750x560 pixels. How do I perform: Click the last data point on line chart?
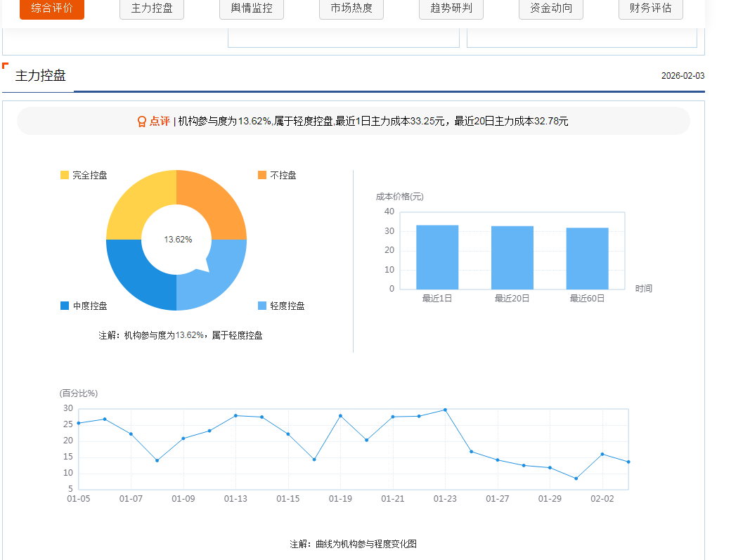pyautogui.click(x=628, y=462)
